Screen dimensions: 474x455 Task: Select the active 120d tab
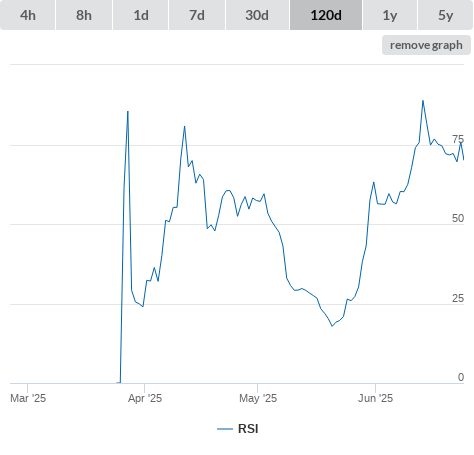[326, 15]
